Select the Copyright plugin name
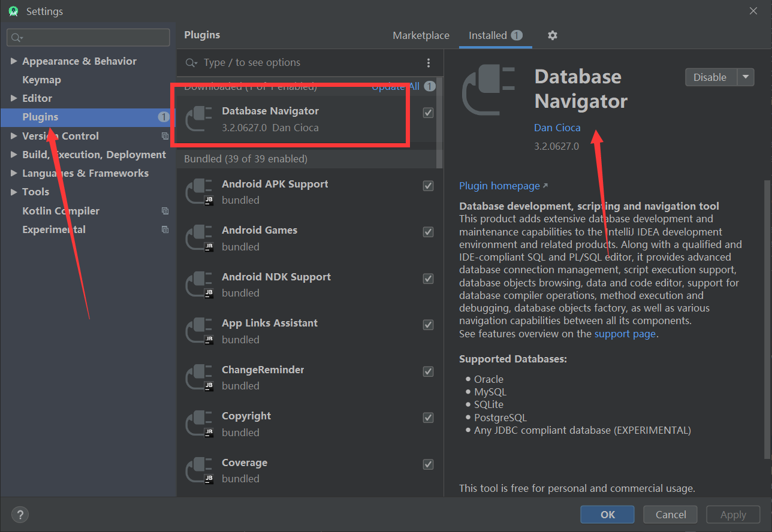This screenshot has width=772, height=532. (246, 416)
